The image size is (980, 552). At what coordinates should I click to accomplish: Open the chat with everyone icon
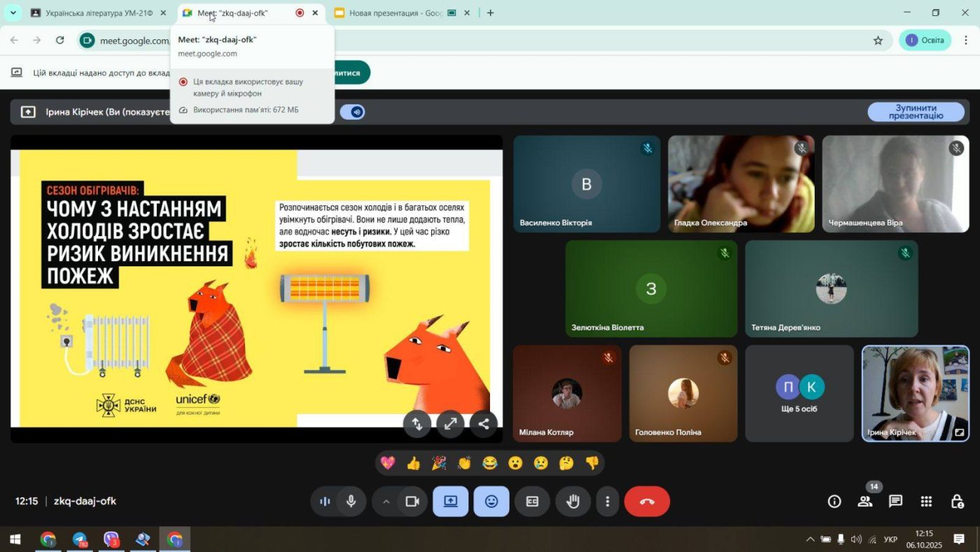[895, 502]
